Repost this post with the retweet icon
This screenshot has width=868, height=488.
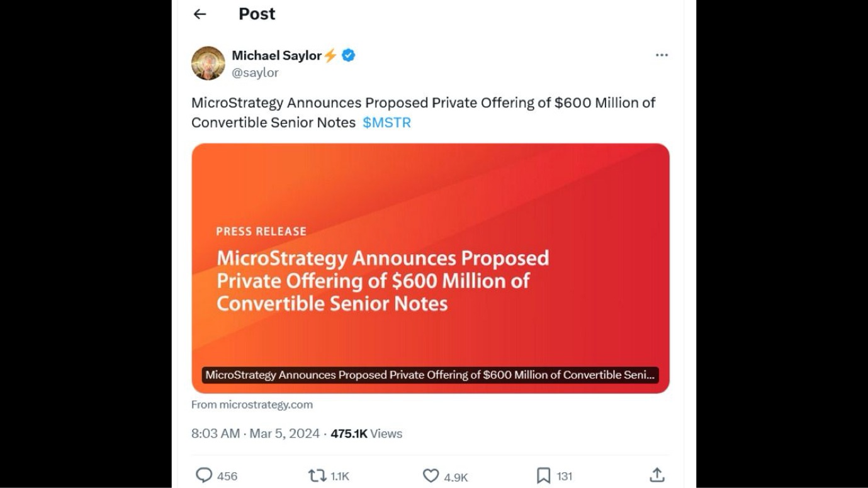[x=317, y=475]
